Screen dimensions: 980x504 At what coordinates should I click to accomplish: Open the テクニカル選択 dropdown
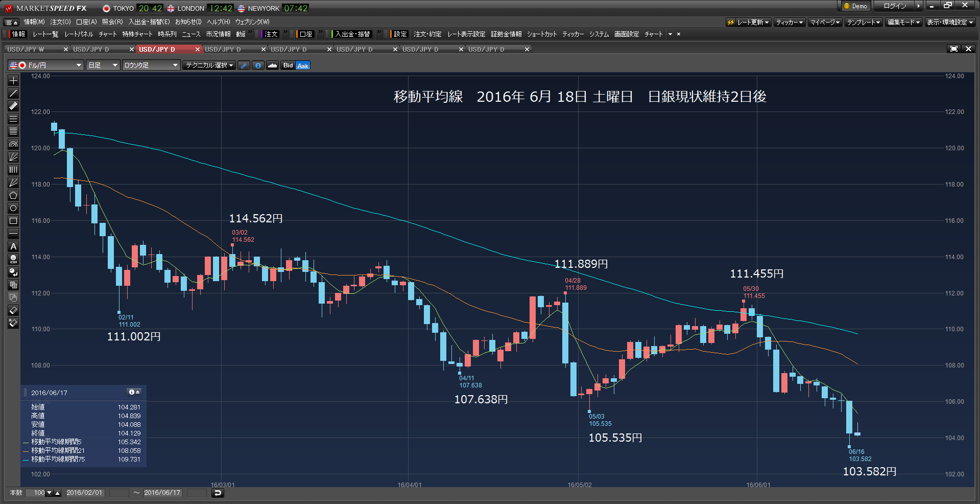[x=209, y=65]
